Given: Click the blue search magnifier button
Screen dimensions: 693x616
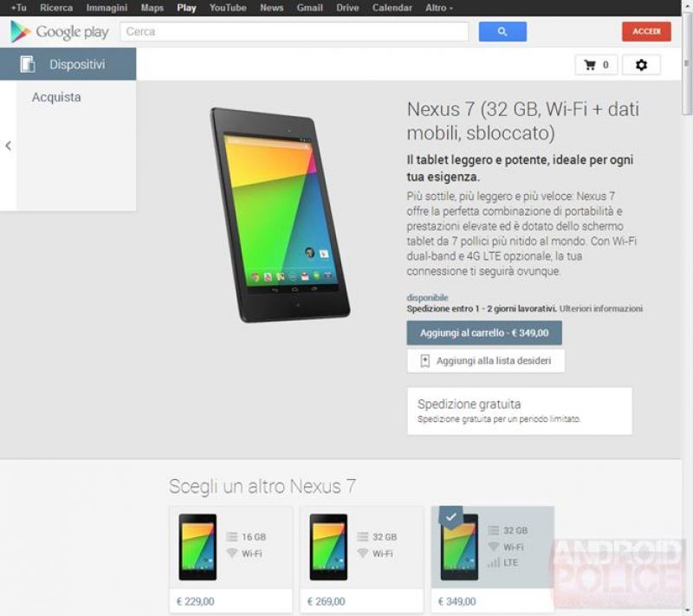Looking at the screenshot, I should (502, 32).
